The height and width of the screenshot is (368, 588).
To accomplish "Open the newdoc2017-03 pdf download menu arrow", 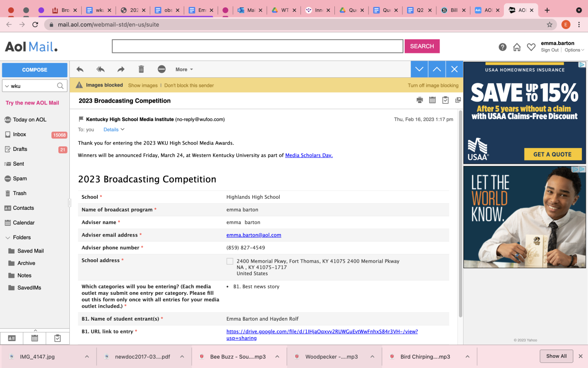I will (182, 356).
